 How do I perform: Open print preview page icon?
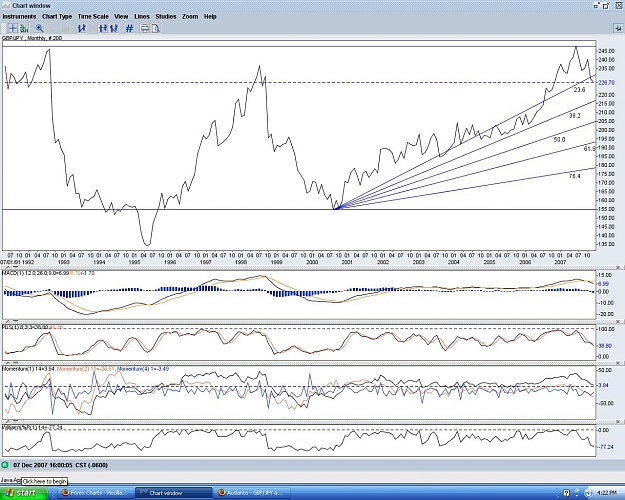(156, 28)
